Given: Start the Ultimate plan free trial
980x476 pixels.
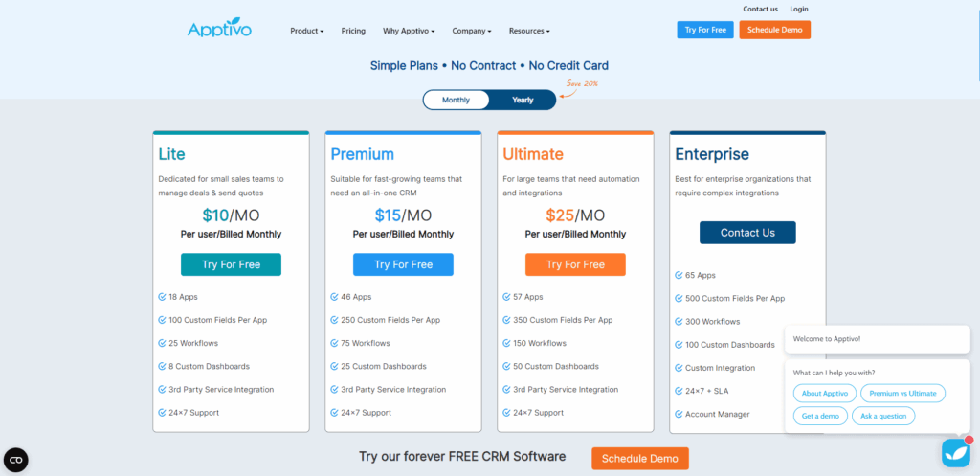Looking at the screenshot, I should pos(575,264).
